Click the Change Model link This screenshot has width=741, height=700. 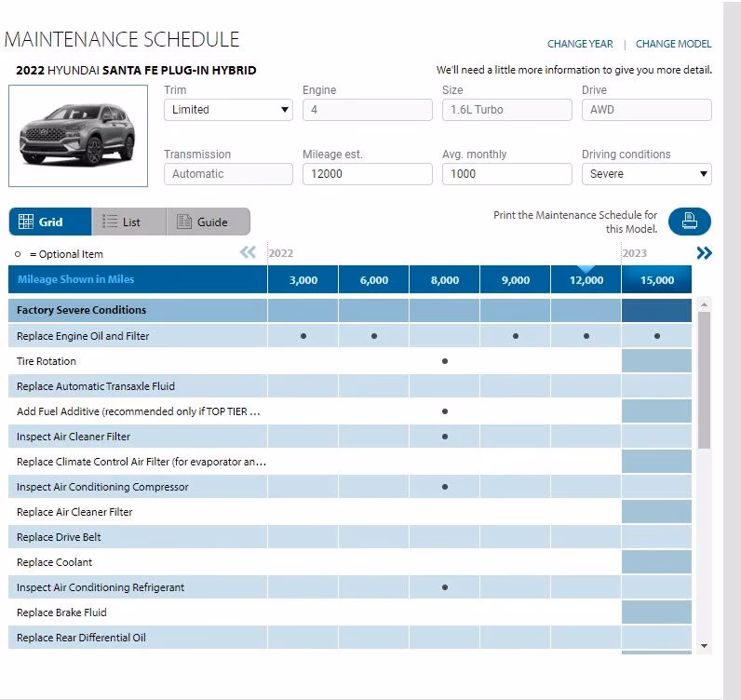point(673,44)
